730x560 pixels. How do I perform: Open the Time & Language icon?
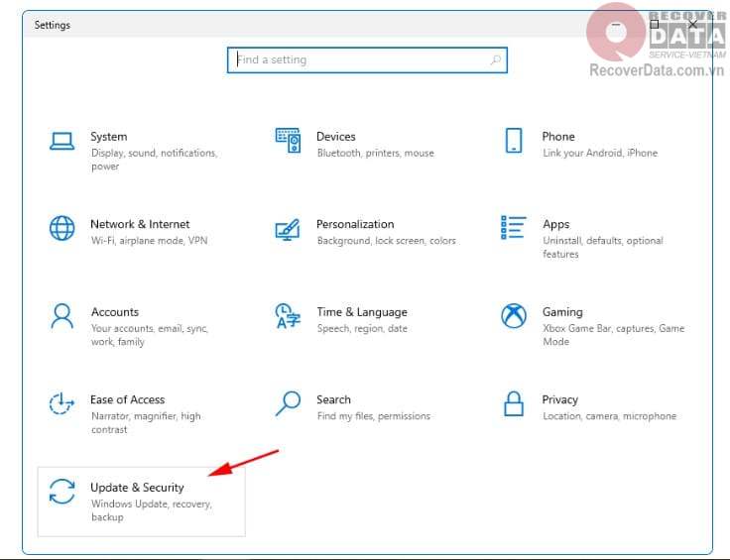288,316
